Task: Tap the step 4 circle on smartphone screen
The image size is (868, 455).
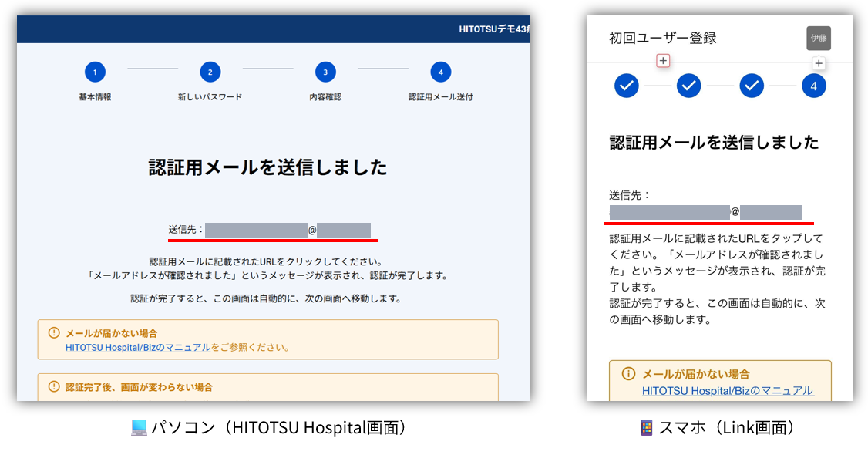Action: tap(813, 86)
